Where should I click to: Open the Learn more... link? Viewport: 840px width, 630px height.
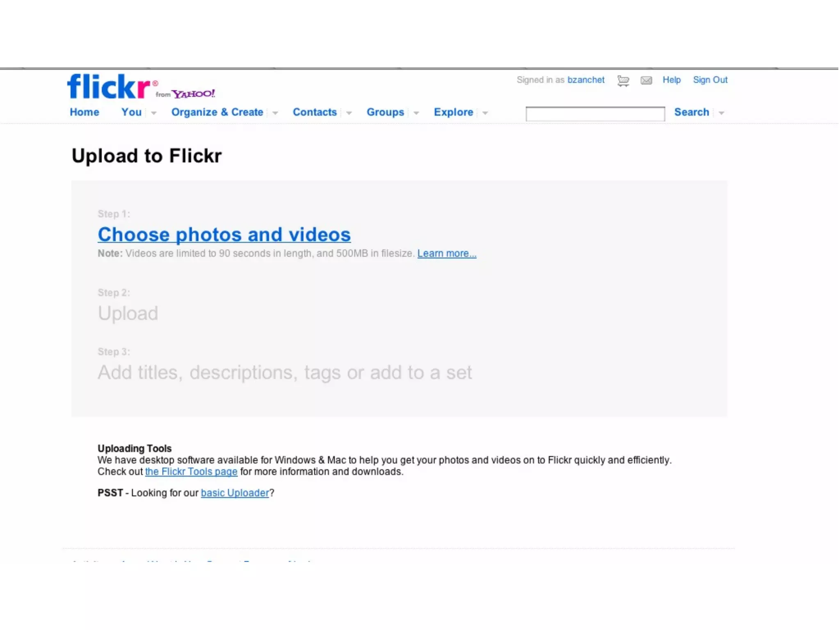(447, 253)
